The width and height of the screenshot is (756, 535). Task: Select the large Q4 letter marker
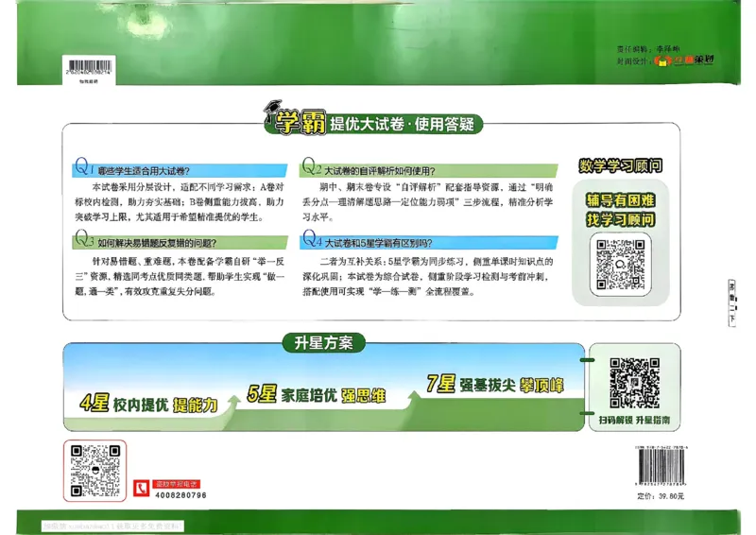[x=312, y=238]
